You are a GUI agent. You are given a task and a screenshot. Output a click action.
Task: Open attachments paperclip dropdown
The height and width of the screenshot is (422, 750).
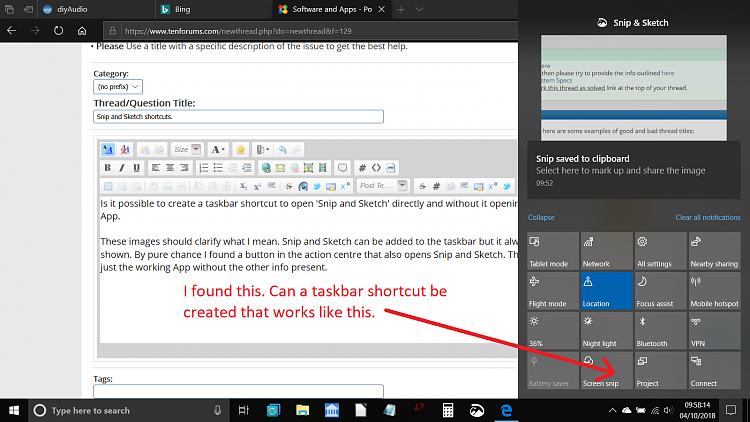point(263,150)
